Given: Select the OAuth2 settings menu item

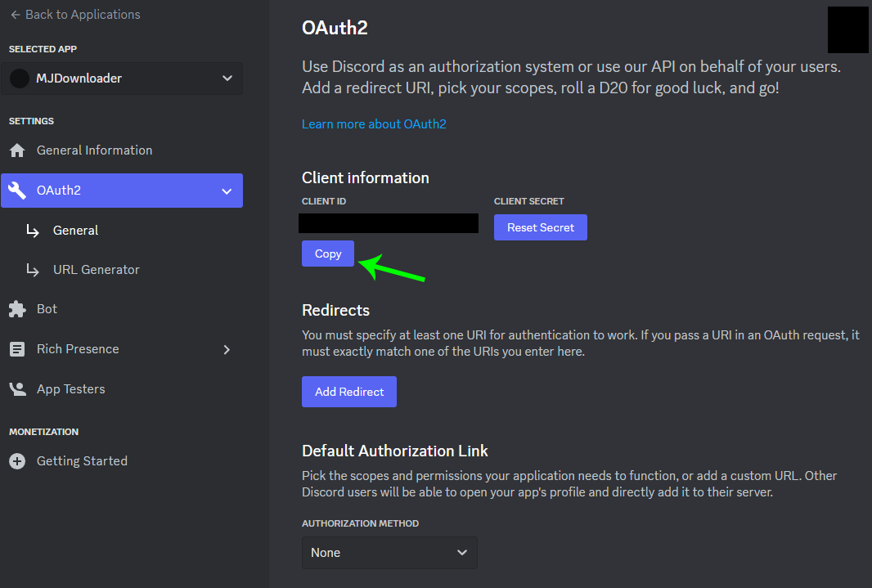Looking at the screenshot, I should click(122, 191).
